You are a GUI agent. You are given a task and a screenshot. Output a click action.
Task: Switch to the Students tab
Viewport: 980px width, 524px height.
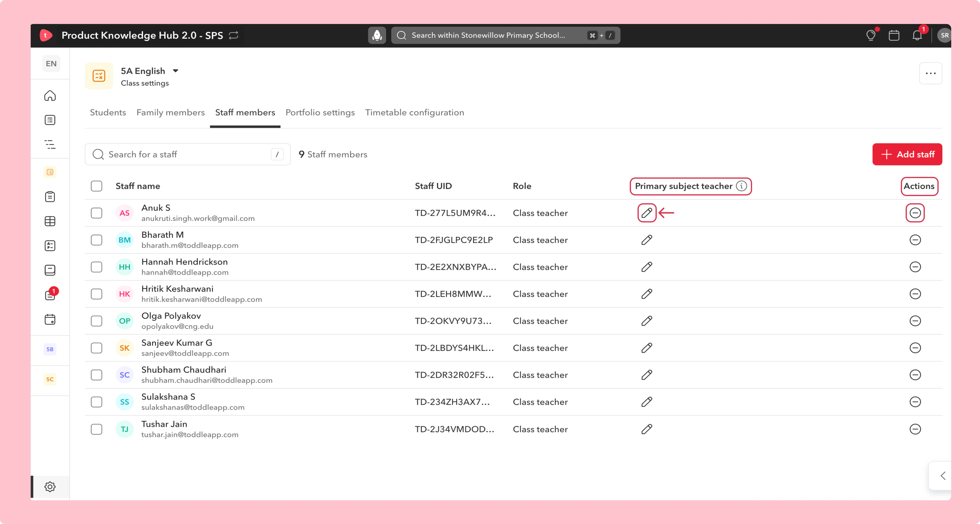click(x=108, y=113)
